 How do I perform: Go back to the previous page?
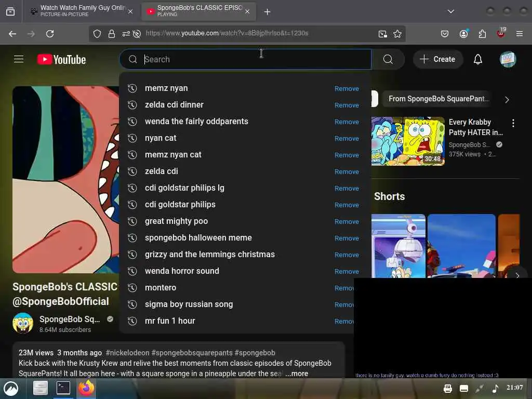(12, 34)
